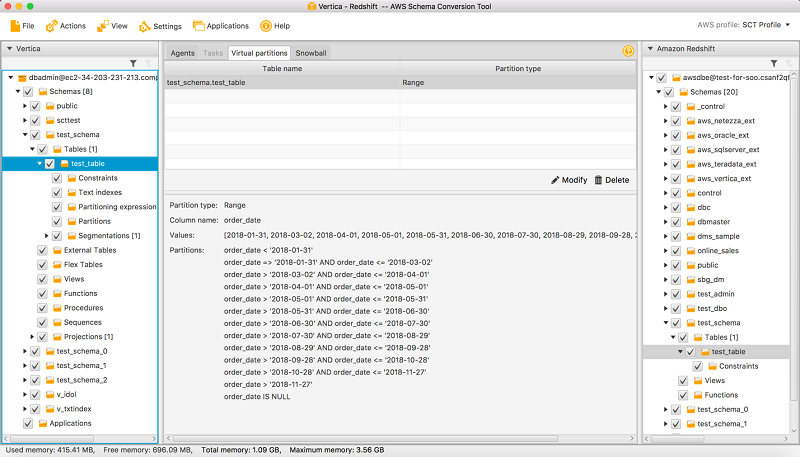Select the Redshift test_admin schema

pyautogui.click(x=716, y=294)
